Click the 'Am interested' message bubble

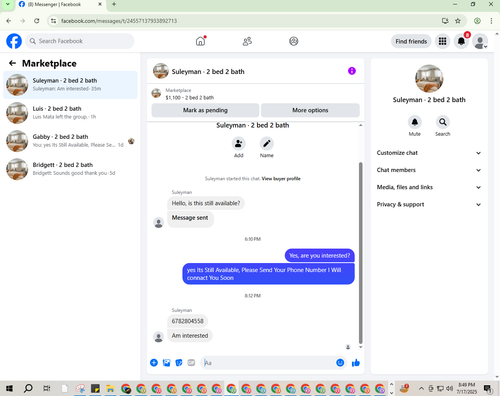point(190,336)
